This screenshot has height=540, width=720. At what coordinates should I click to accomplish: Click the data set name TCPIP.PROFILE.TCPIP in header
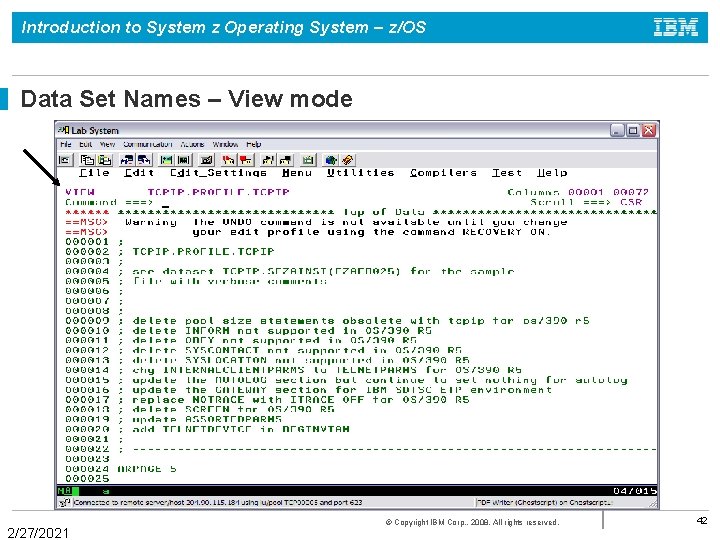pos(219,192)
